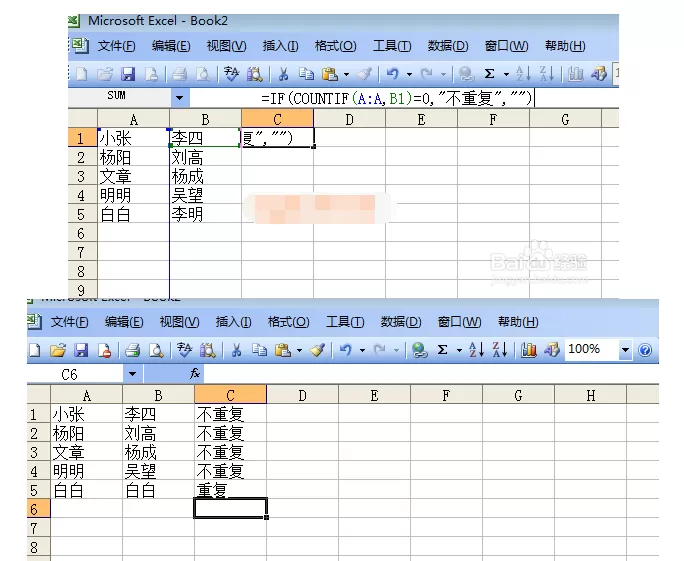
Task: Select cell 文章 in the upper Excel window
Action: click(x=133, y=176)
